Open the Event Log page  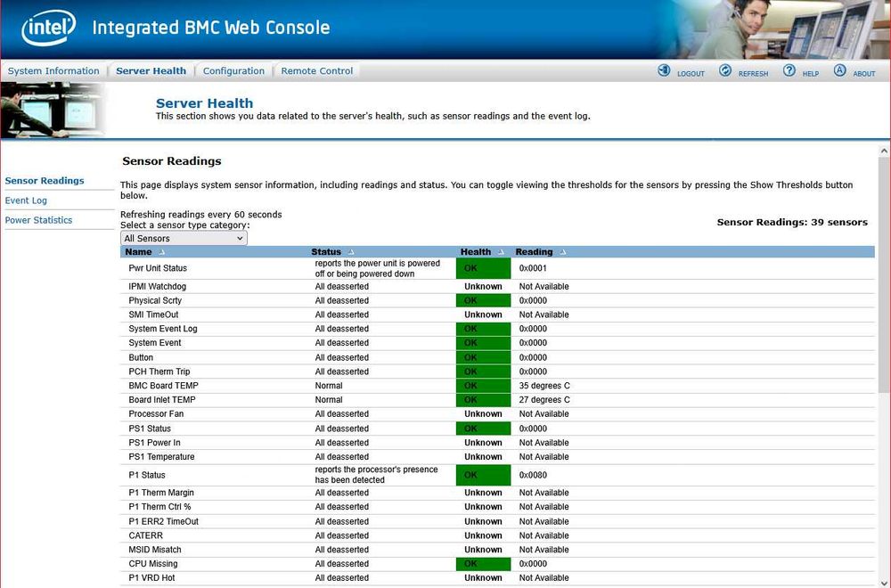[x=26, y=200]
